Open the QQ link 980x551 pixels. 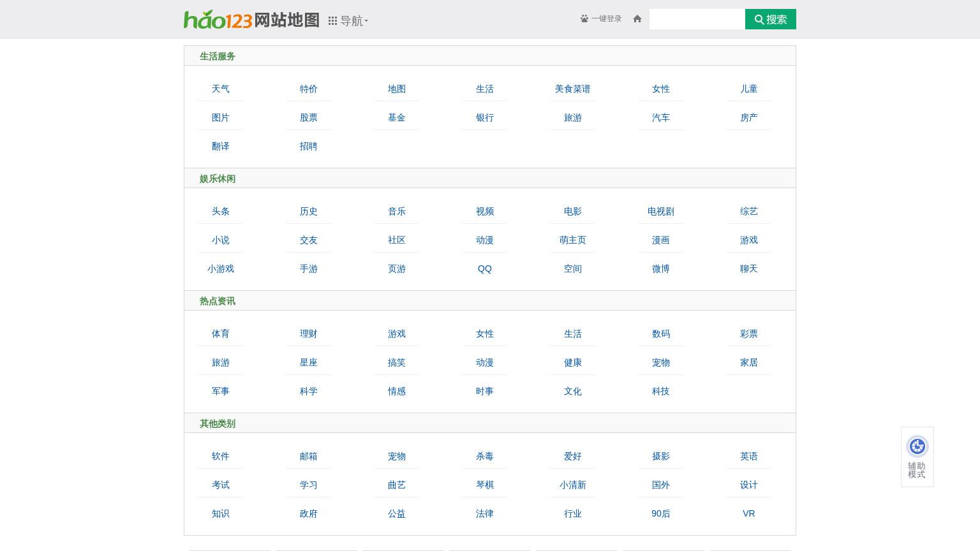[485, 268]
